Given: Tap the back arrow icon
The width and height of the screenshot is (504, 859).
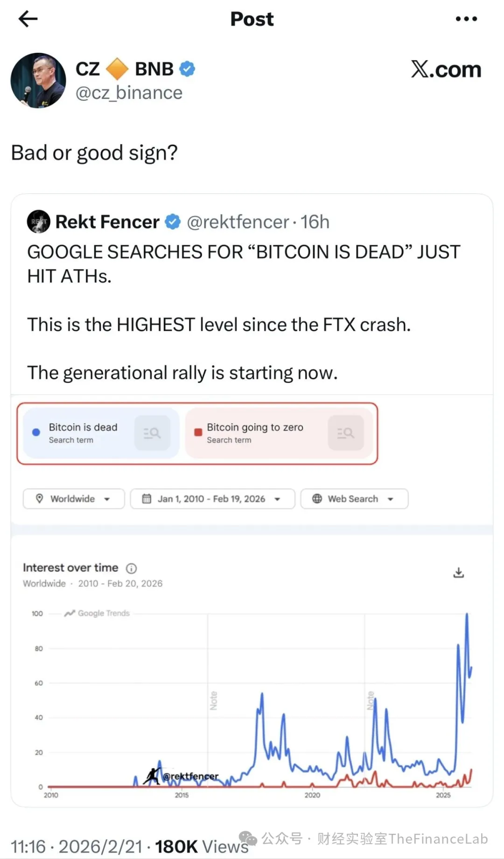Looking at the screenshot, I should pos(28,19).
